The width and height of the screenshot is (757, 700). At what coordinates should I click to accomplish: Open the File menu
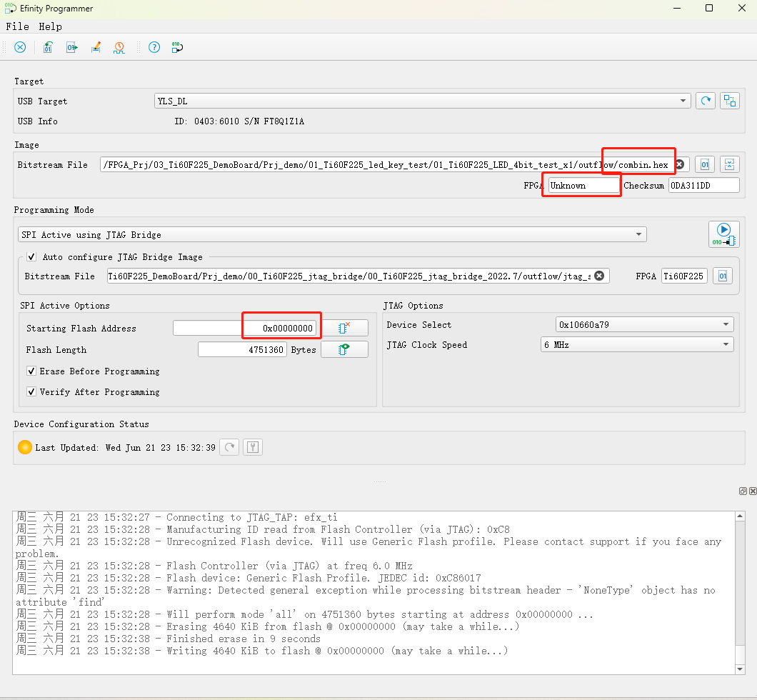click(x=17, y=26)
